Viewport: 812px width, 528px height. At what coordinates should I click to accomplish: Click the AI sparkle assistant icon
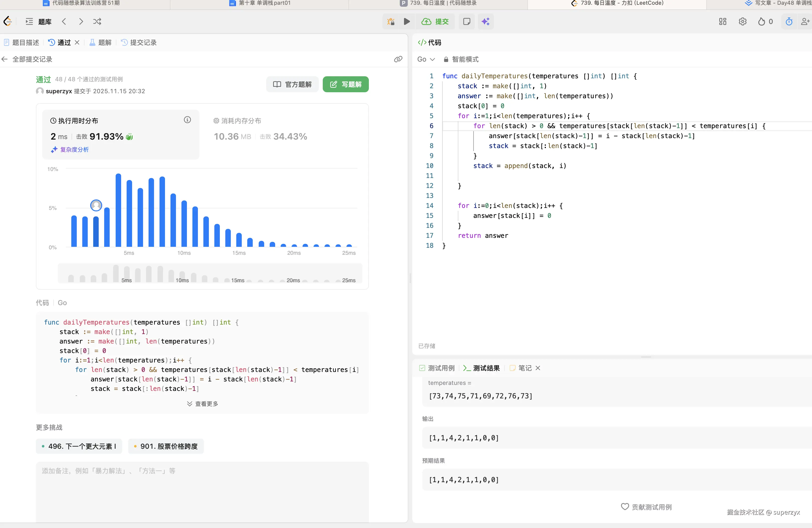(x=486, y=21)
